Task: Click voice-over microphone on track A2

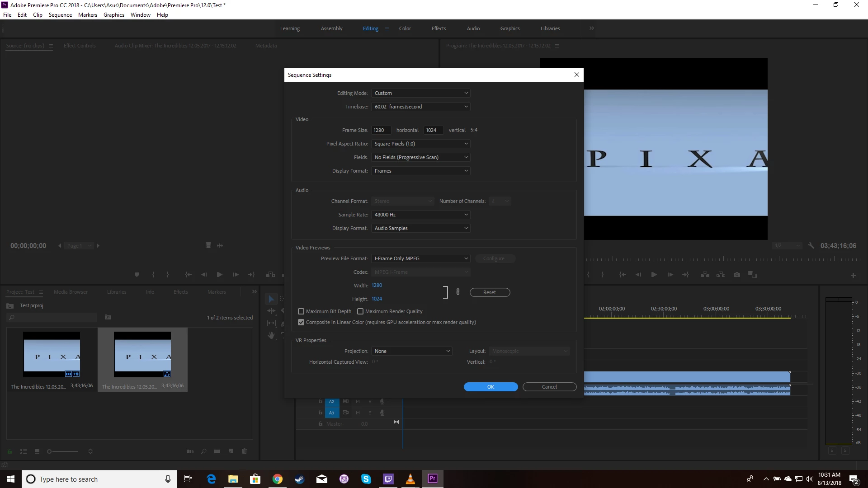Action: tap(382, 401)
